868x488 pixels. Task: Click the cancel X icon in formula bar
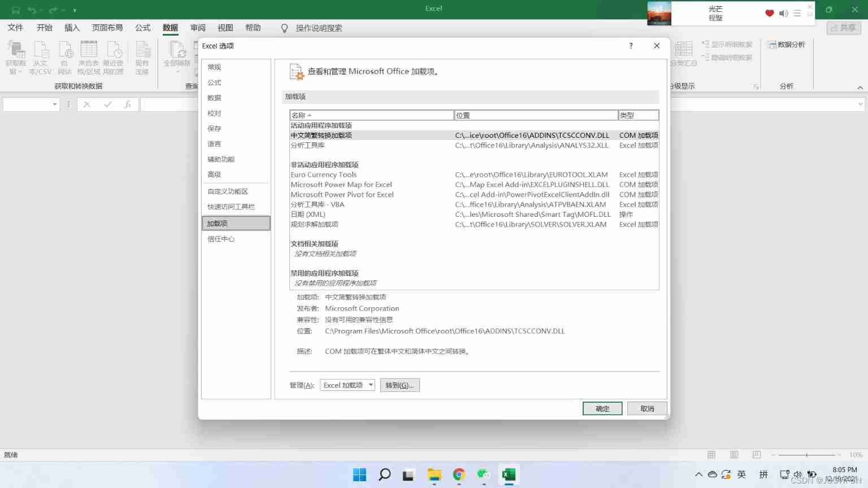tap(87, 104)
